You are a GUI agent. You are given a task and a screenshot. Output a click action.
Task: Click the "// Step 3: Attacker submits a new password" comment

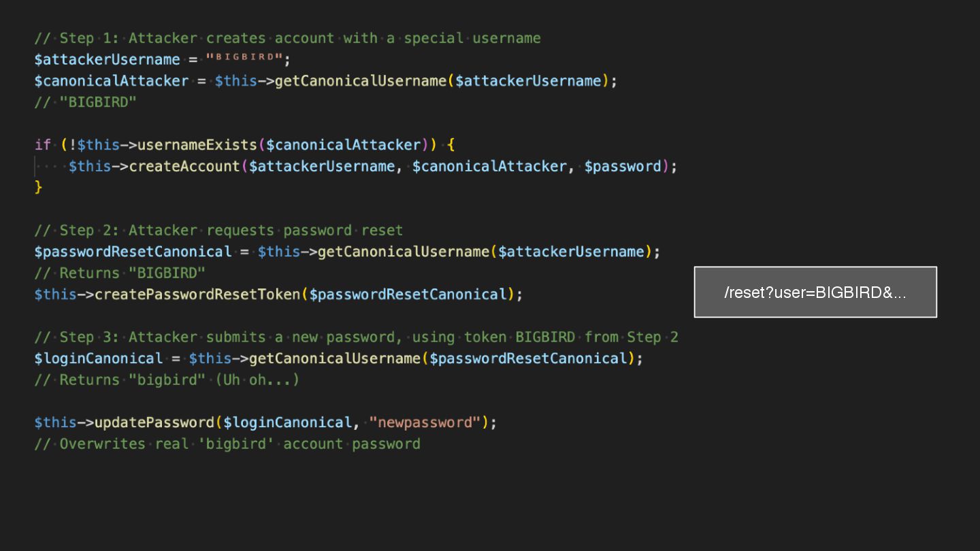pyautogui.click(x=356, y=337)
